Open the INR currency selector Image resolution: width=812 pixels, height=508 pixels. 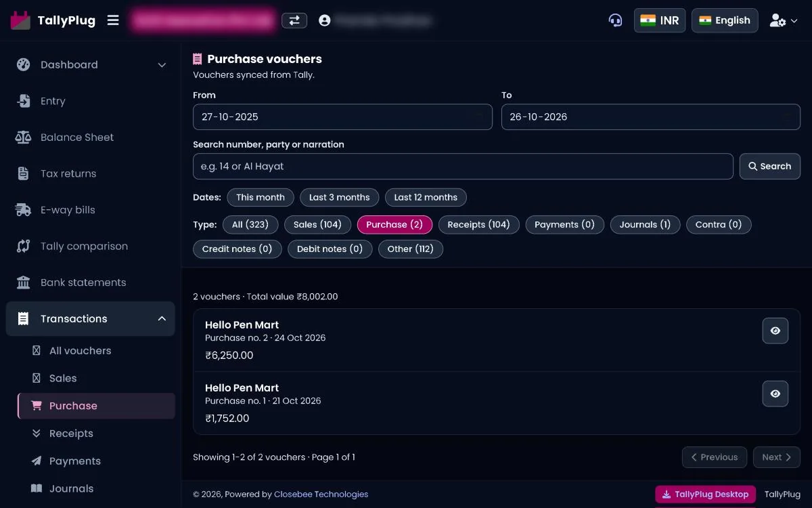tap(660, 20)
